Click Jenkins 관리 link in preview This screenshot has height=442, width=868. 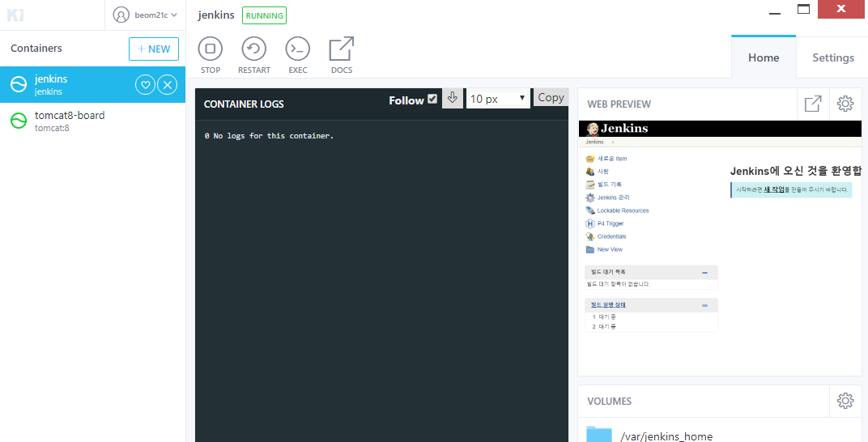pos(614,198)
